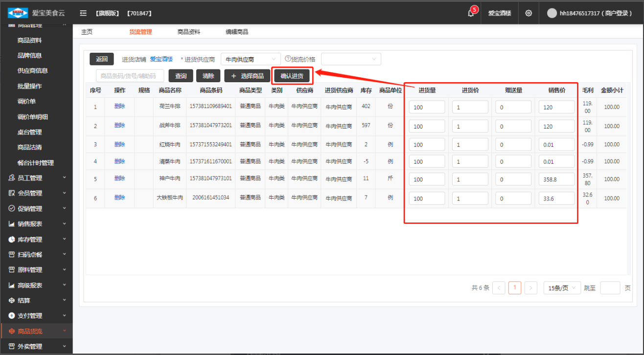This screenshot has height=355, width=644.
Task: Toggle the sidebar collapse icon
Action: (84, 13)
